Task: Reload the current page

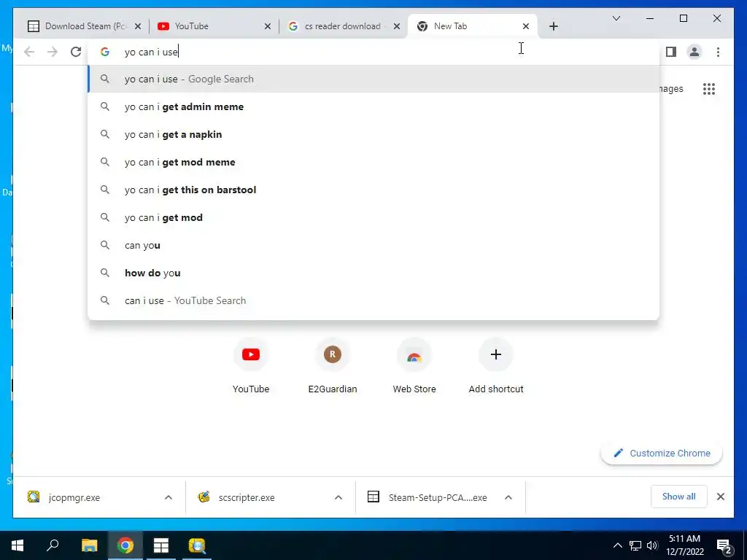Action: (x=76, y=52)
